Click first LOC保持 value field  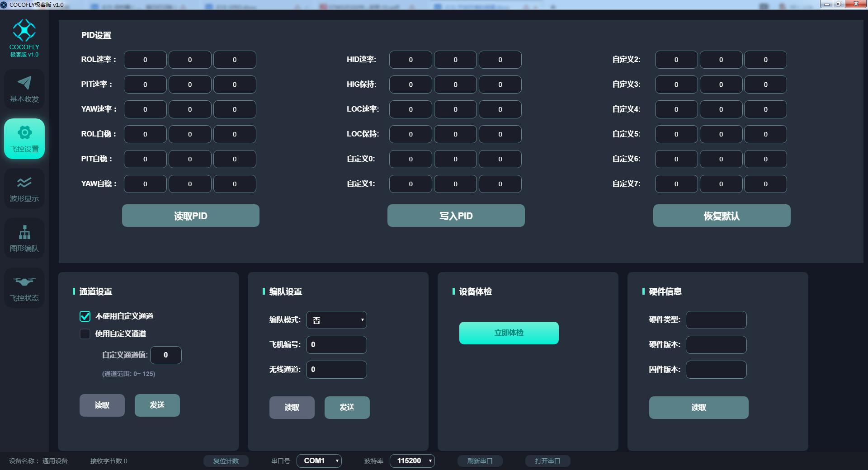pos(410,134)
